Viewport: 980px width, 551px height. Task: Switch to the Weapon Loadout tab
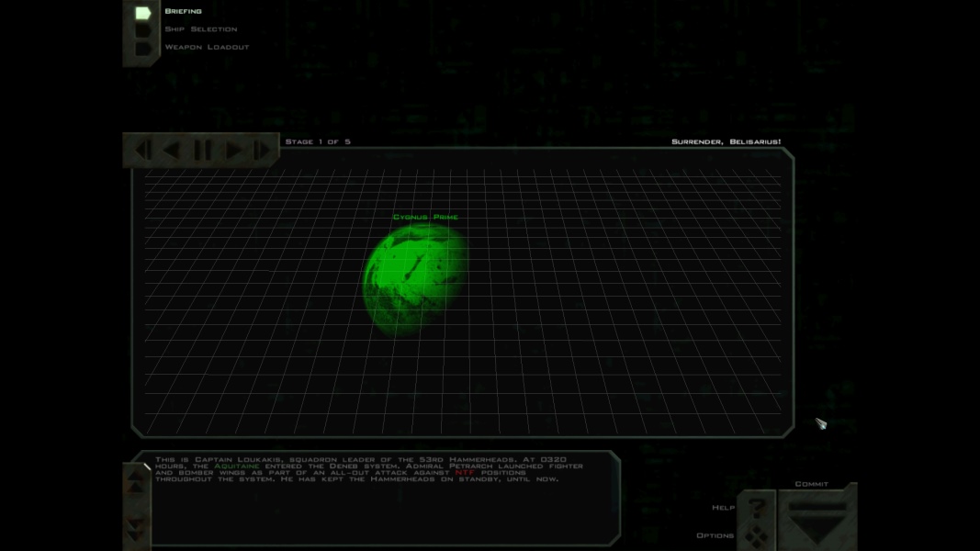[207, 47]
